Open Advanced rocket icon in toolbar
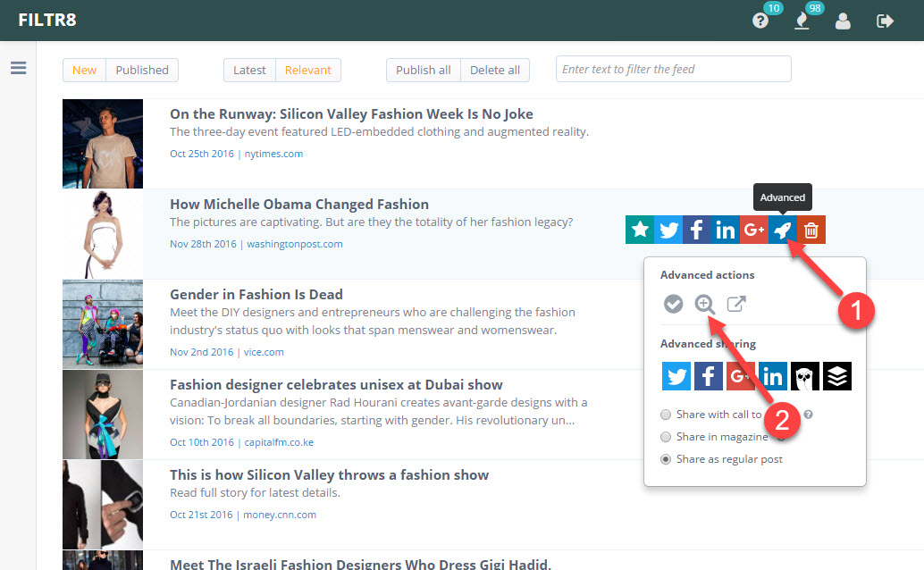Viewport: 924px width, 570px height. (783, 230)
